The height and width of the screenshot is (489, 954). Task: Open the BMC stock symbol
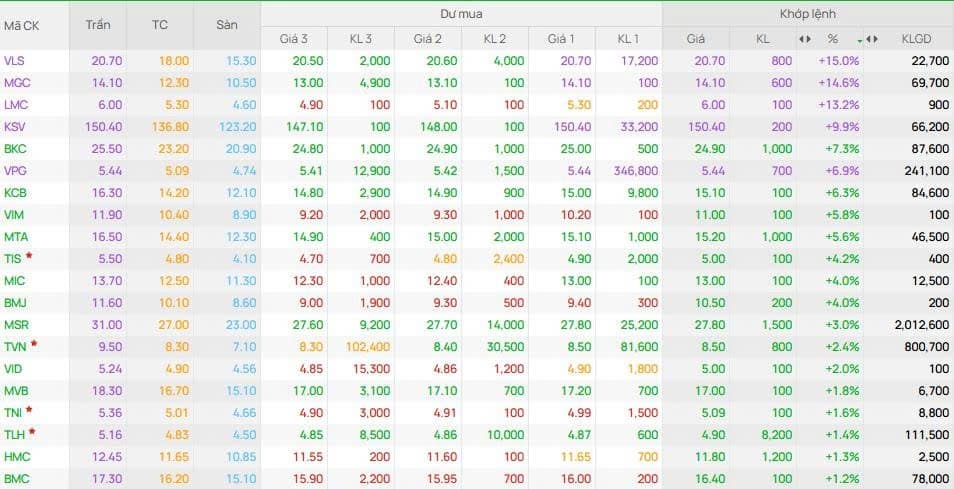coord(16,478)
